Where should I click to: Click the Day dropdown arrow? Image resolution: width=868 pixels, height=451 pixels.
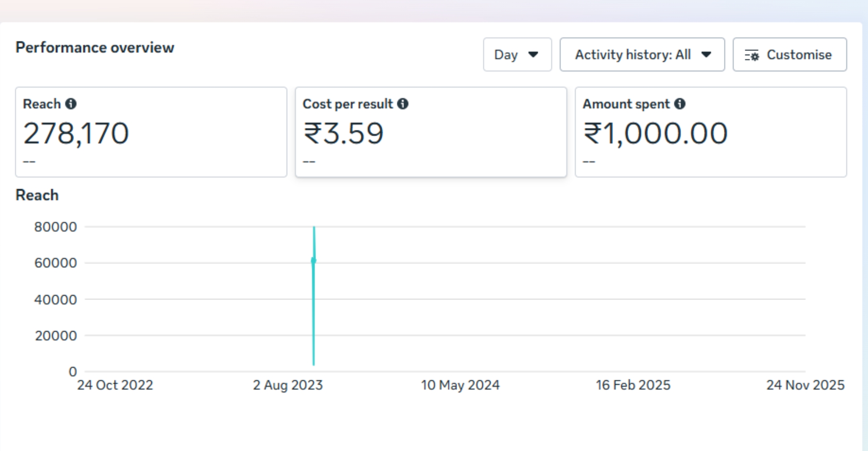click(533, 55)
